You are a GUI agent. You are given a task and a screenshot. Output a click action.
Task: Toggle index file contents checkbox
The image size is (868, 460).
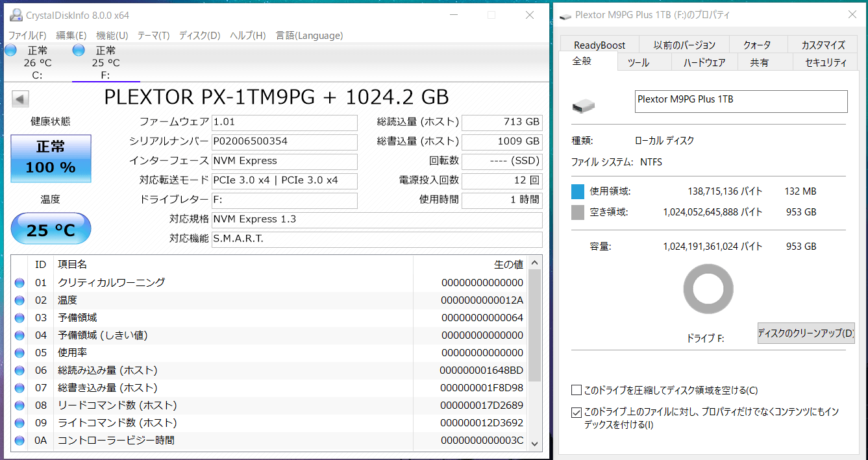click(577, 412)
